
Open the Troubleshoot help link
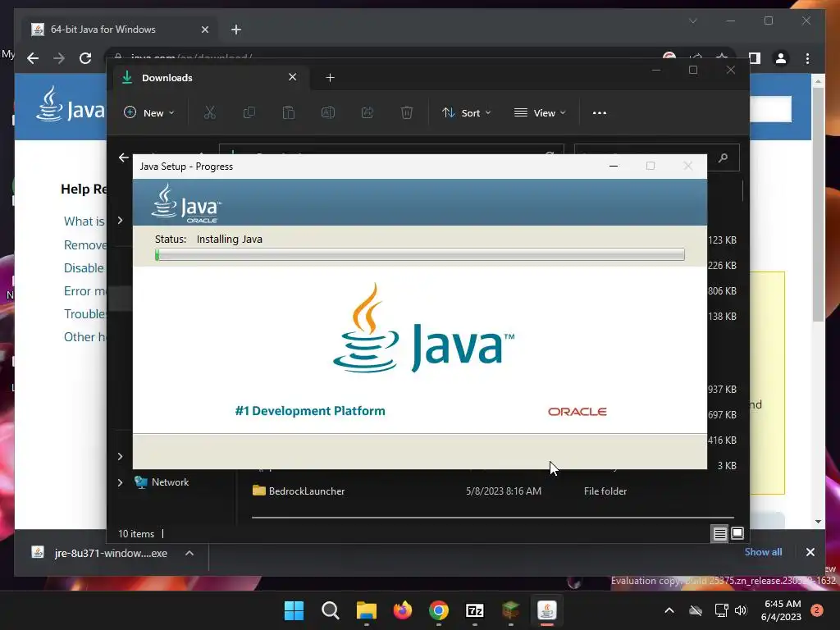(x=84, y=314)
